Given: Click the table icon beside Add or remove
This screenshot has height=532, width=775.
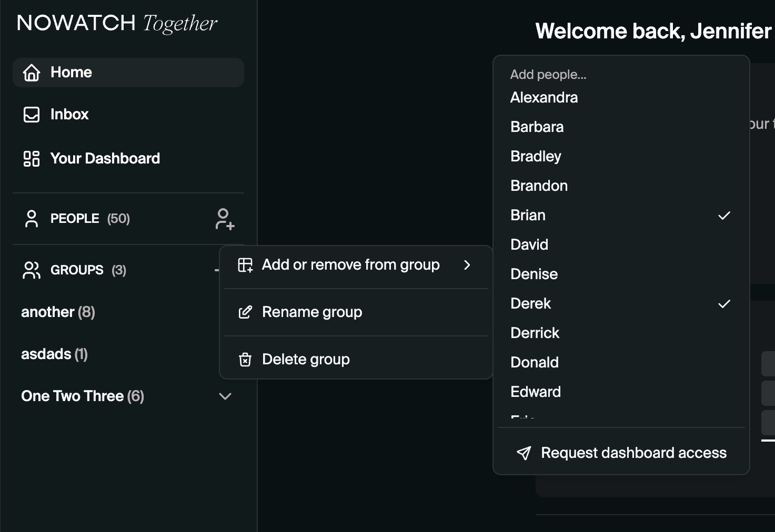Looking at the screenshot, I should [245, 265].
